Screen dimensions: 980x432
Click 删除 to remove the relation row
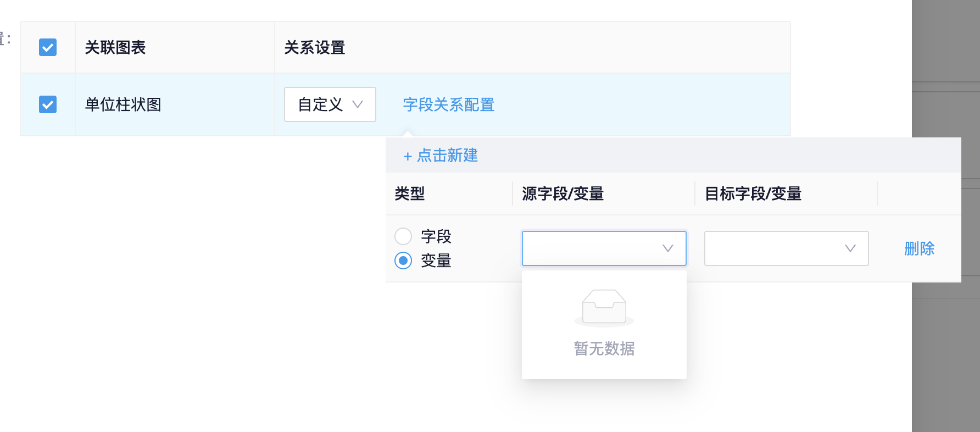coord(920,248)
